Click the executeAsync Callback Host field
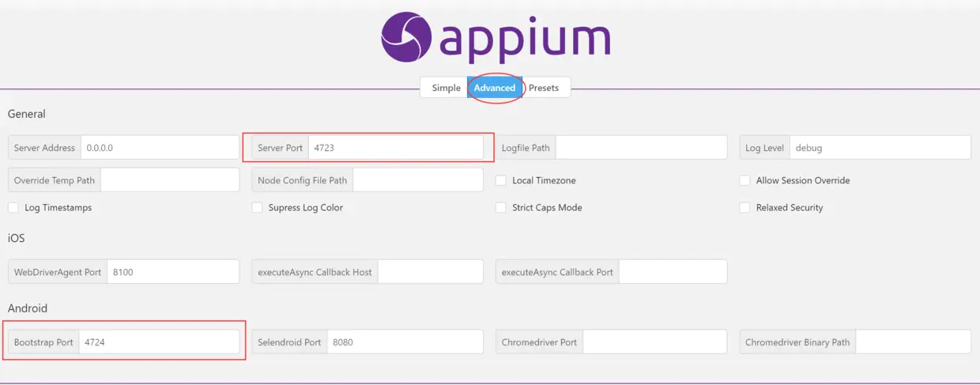This screenshot has height=385, width=980. pyautogui.click(x=431, y=272)
